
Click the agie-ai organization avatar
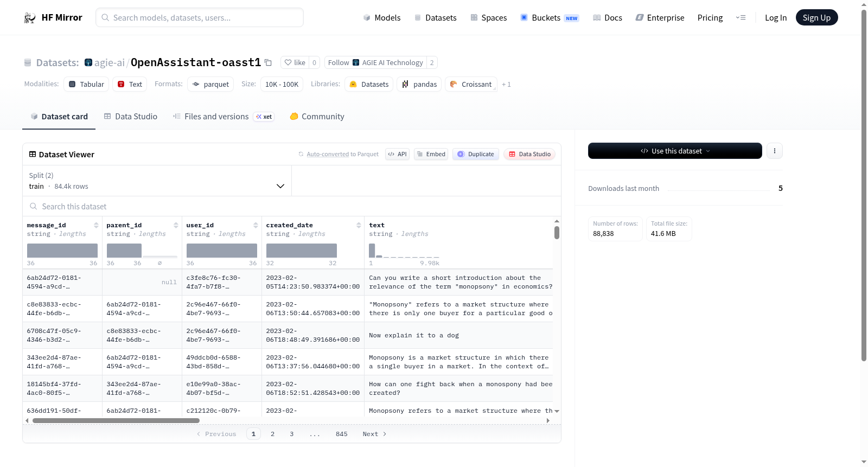[x=88, y=62]
